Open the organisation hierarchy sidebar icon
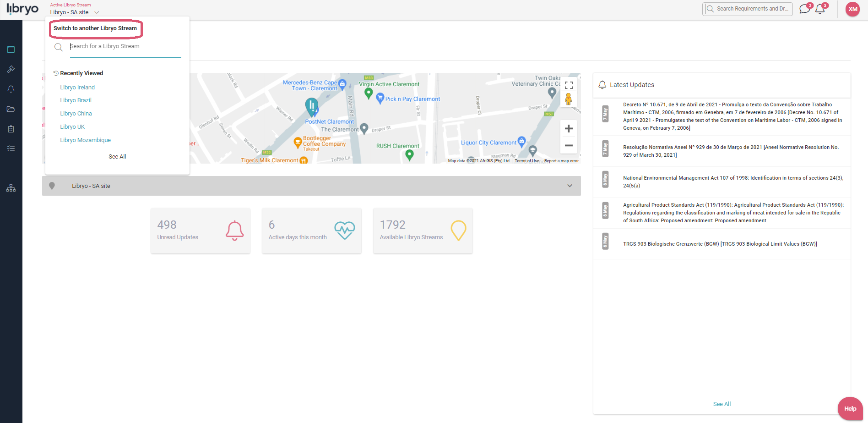Image resolution: width=868 pixels, height=423 pixels. pyautogui.click(x=11, y=188)
